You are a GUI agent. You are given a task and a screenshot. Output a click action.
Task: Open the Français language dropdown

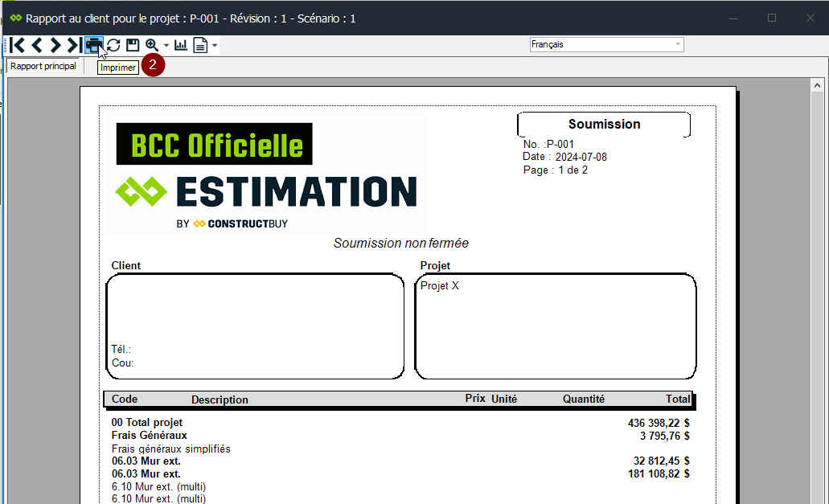click(606, 45)
